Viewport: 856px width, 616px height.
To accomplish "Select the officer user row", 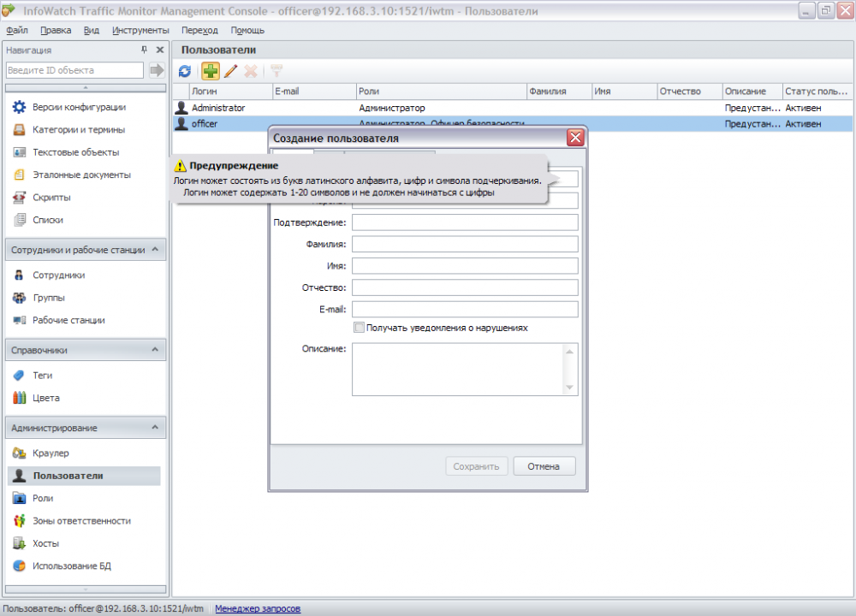I will tap(513, 124).
